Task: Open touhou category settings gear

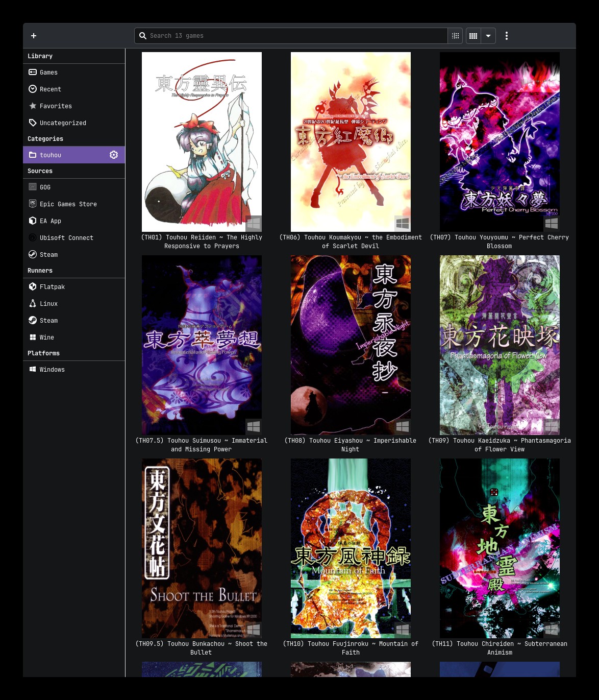Action: pyautogui.click(x=114, y=155)
